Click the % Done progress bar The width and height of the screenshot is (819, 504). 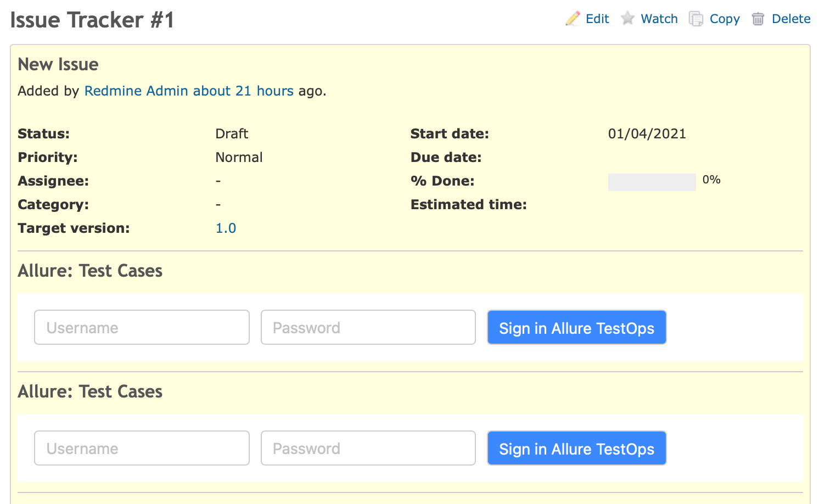click(x=652, y=182)
